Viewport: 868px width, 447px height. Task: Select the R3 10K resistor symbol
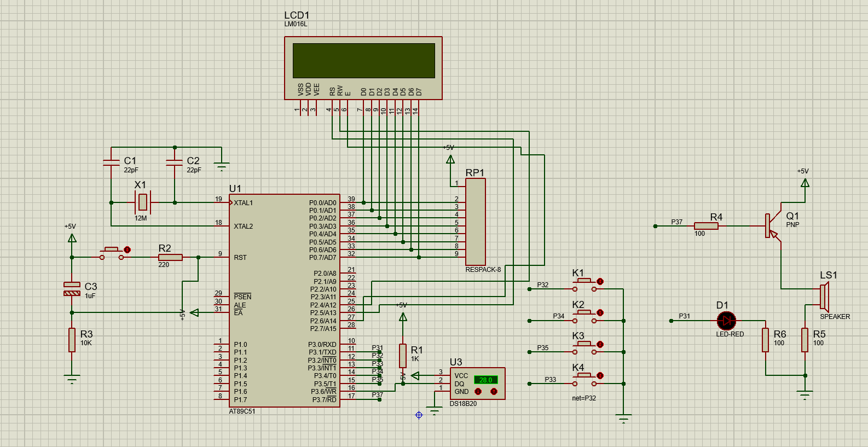coord(72,340)
